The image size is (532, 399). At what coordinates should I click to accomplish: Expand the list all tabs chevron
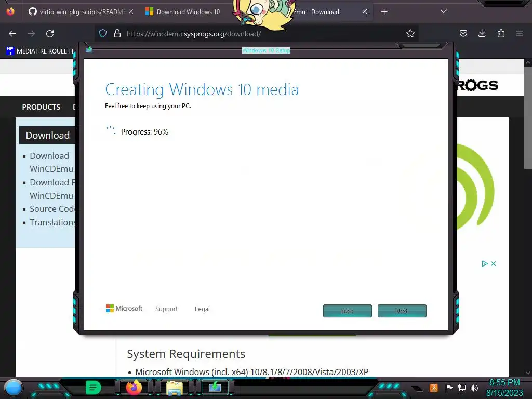pyautogui.click(x=444, y=11)
